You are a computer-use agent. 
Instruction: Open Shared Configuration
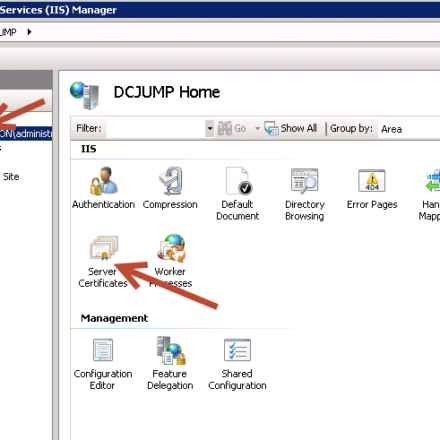pyautogui.click(x=237, y=364)
